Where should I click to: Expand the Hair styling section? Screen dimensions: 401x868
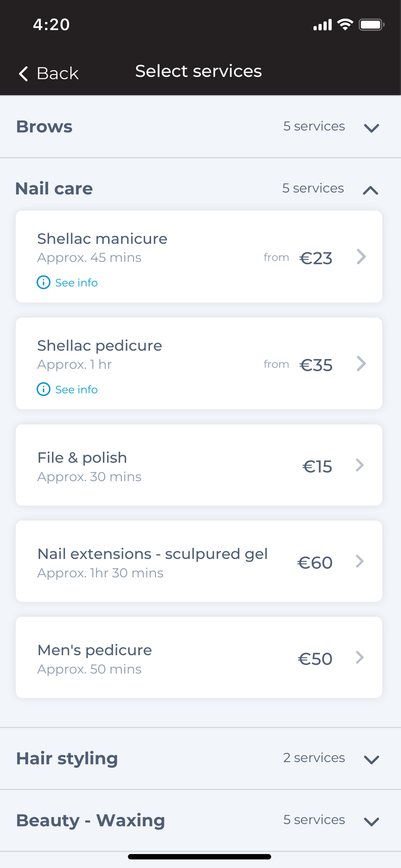click(x=371, y=759)
